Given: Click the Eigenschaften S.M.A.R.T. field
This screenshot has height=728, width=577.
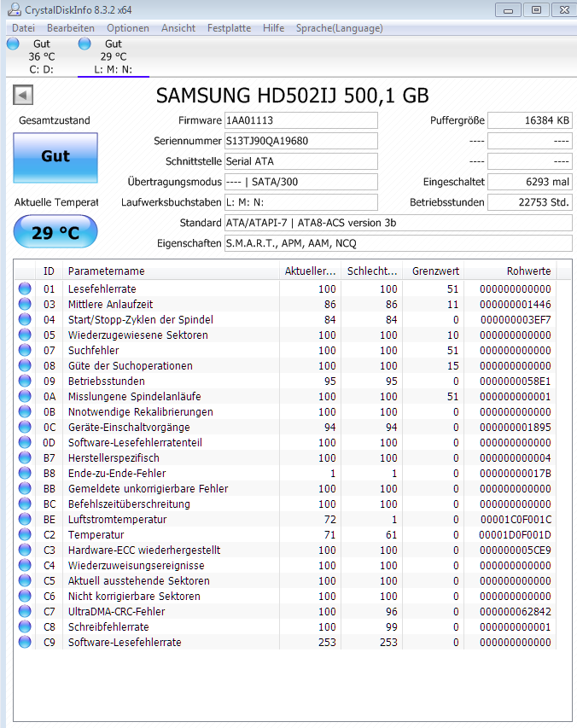Looking at the screenshot, I should (x=399, y=243).
